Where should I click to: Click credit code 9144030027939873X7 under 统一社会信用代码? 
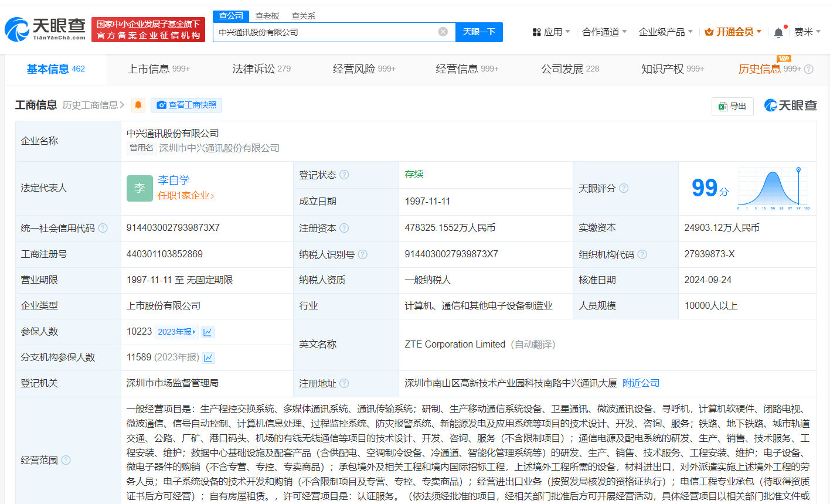pos(173,228)
